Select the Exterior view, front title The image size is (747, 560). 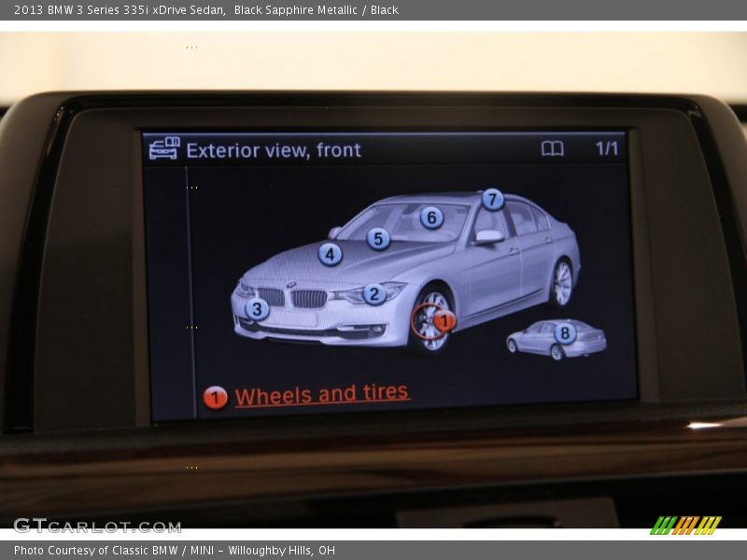[273, 150]
